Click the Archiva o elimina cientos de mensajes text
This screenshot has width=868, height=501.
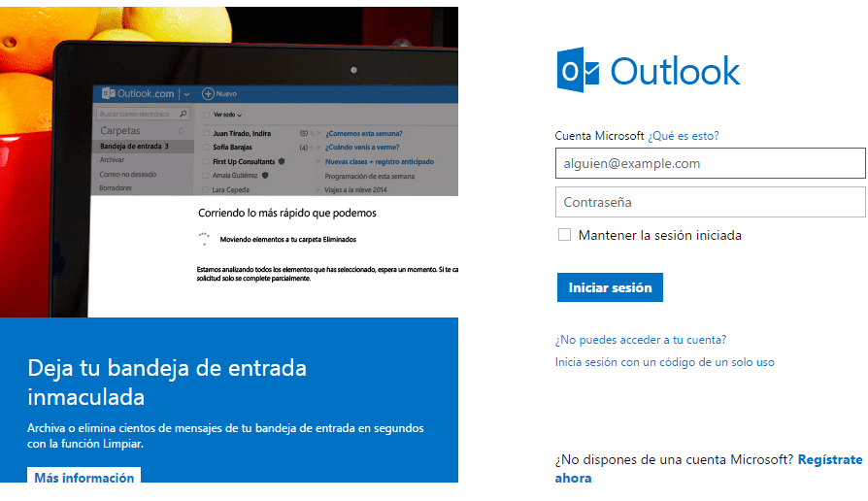225,436
